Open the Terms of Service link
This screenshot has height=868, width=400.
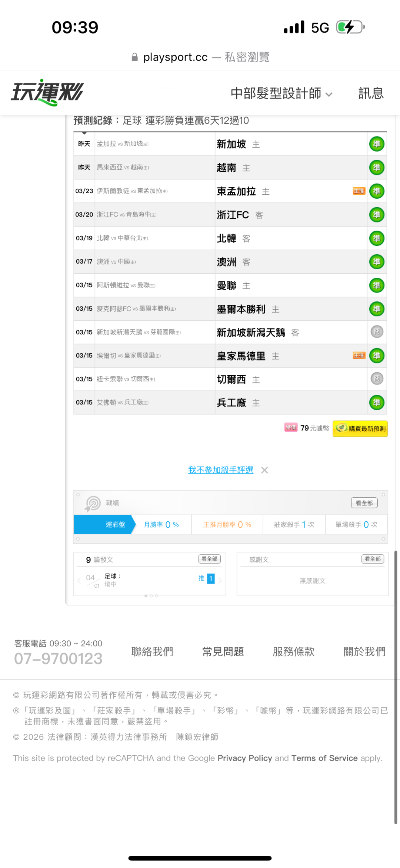pos(324,758)
